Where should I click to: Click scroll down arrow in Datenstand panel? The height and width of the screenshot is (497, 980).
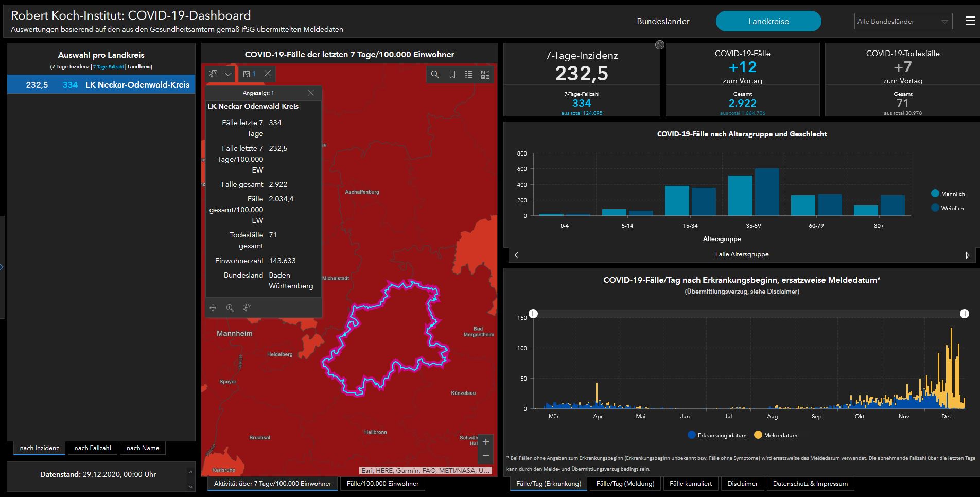pos(191,486)
